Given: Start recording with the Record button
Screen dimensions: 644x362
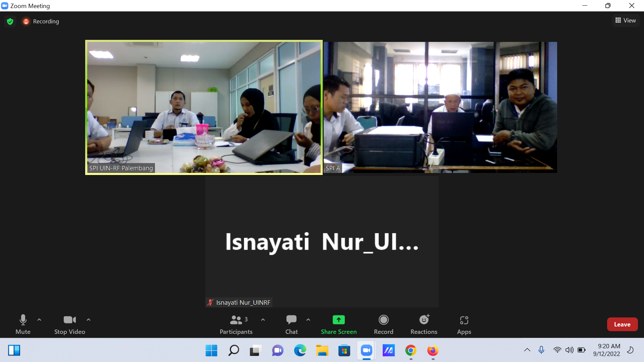Looking at the screenshot, I should point(383,324).
